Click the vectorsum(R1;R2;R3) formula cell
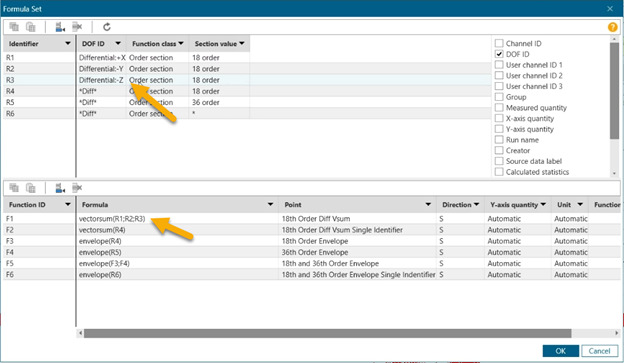 (177, 219)
